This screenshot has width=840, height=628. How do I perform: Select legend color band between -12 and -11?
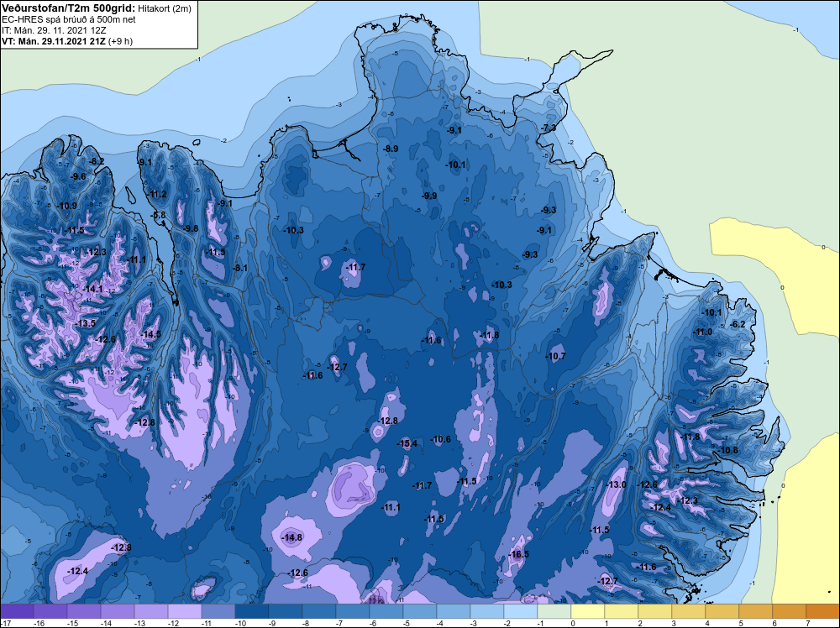tap(185, 611)
